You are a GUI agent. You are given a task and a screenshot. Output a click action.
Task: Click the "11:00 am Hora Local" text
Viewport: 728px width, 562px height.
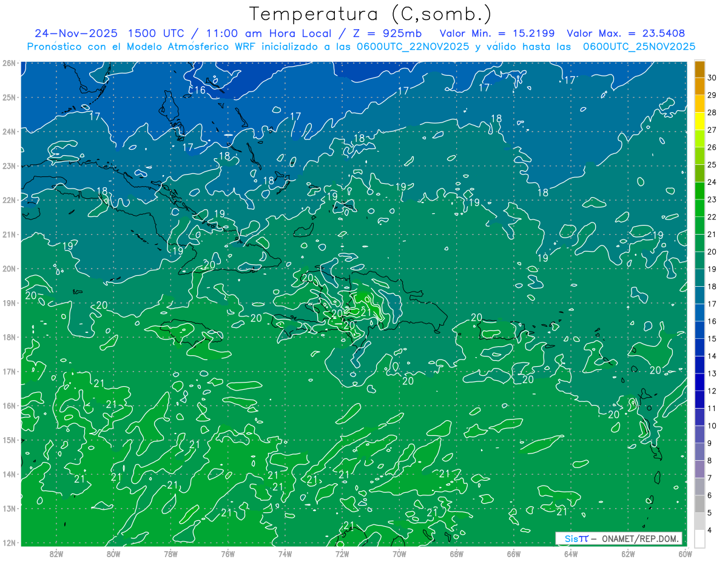pyautogui.click(x=269, y=33)
